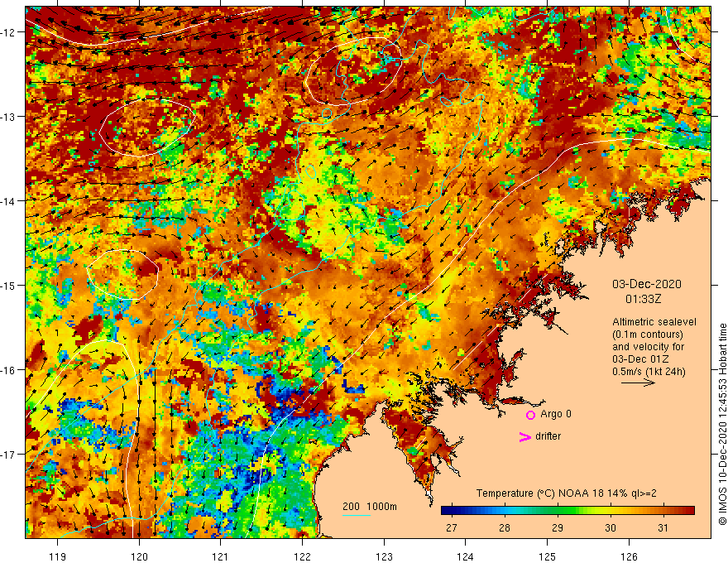Click the '(0.1m contours)' legend text

[x=648, y=334]
